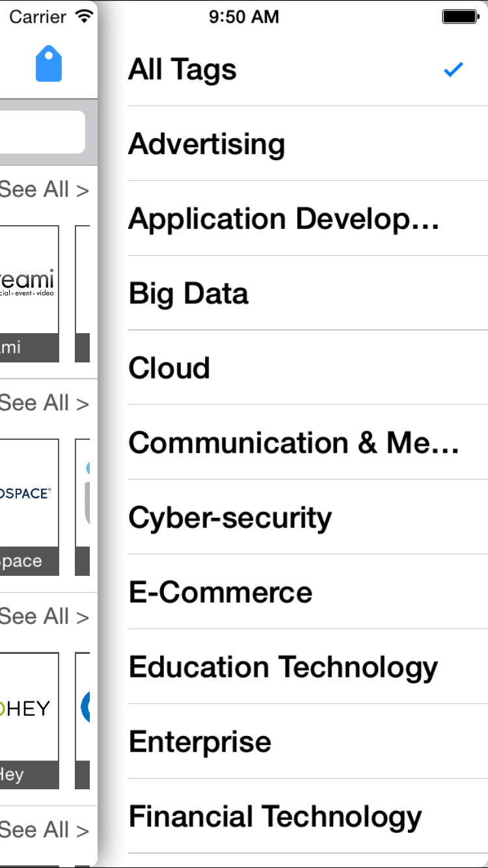The width and height of the screenshot is (488, 868).
Task: Tap the search input field
Action: click(x=39, y=131)
